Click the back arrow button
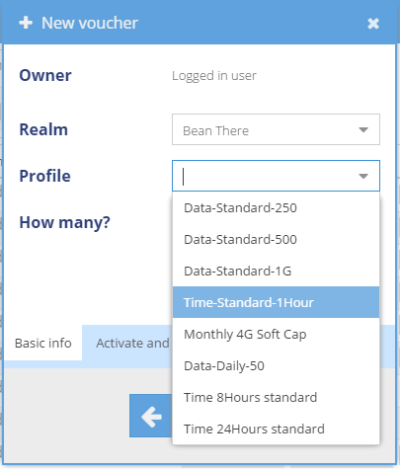 tap(151, 416)
